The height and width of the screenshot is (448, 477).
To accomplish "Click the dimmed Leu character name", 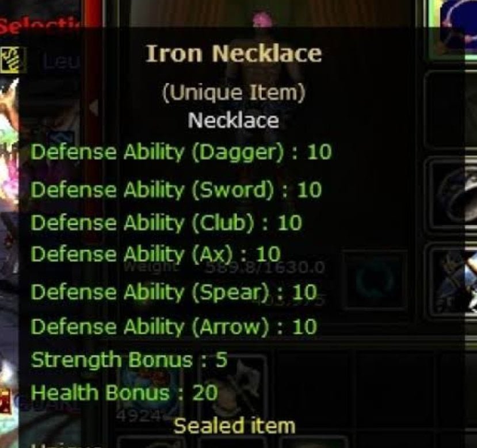I will 62,62.
